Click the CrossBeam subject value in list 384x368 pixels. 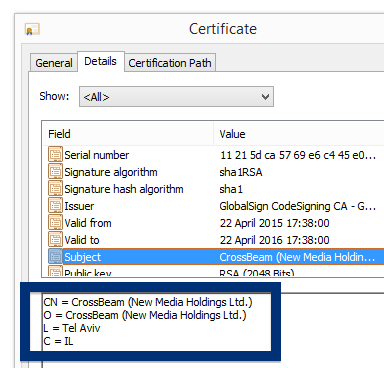[x=297, y=257]
